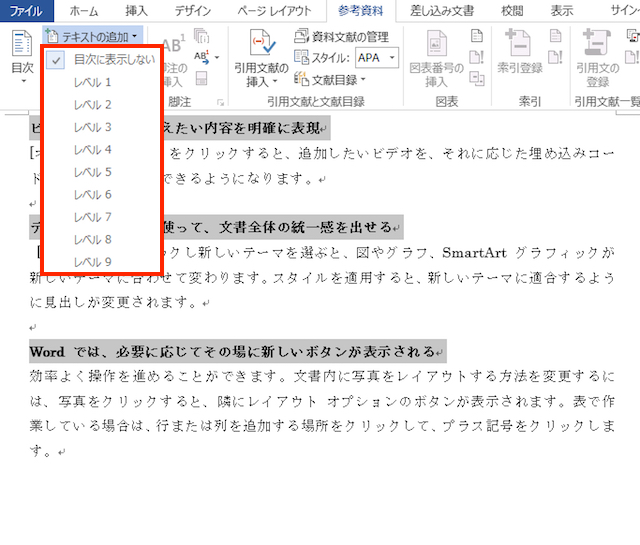
Task: Click the line starting に見出しが変更されます
Action: tap(120, 303)
